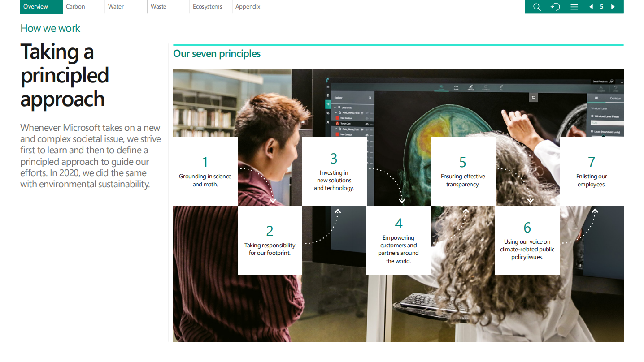644x362 pixels.
Task: Click the circular go-back arrow icon
Action: pyautogui.click(x=555, y=7)
